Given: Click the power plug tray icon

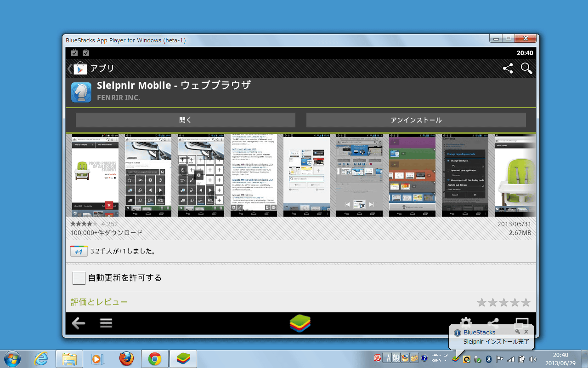Looking at the screenshot, I should tap(522, 358).
